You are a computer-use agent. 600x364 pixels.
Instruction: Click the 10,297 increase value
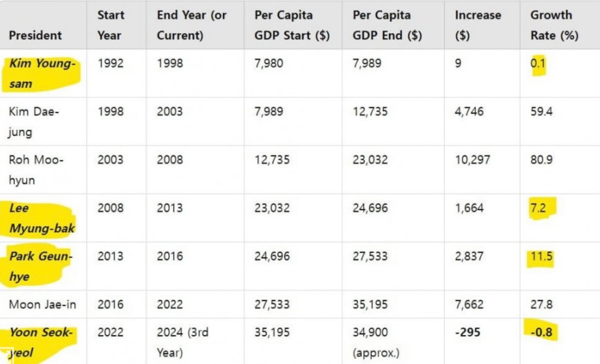click(473, 160)
